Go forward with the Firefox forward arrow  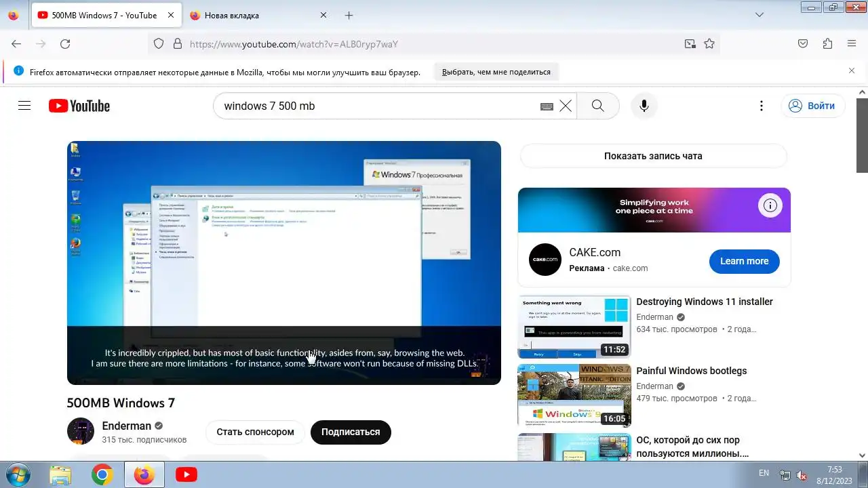click(41, 44)
